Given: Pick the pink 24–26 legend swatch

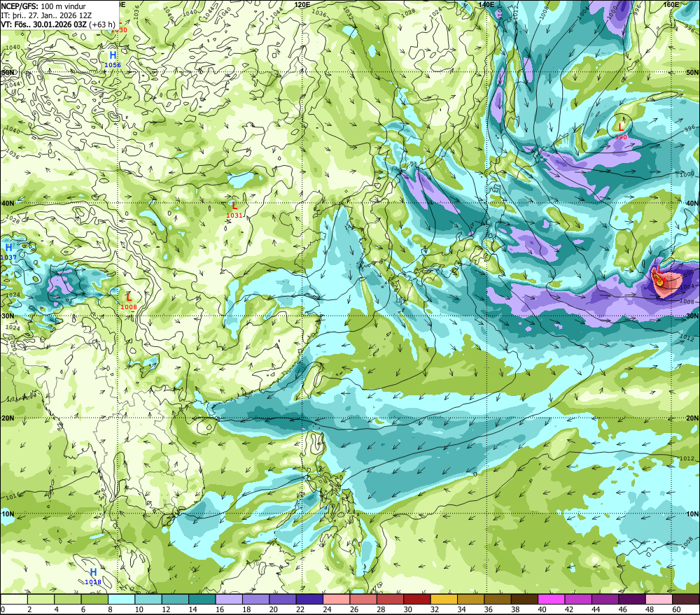Looking at the screenshot, I should (x=336, y=599).
